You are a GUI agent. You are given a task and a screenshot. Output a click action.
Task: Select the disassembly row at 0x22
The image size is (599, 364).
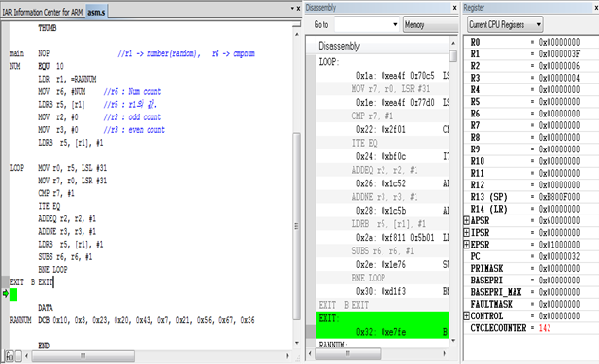click(x=383, y=129)
